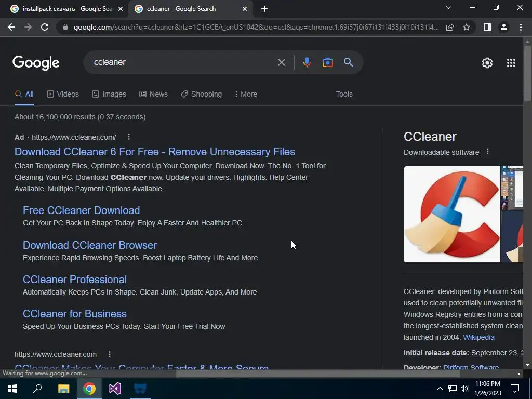Open the Google apps grid
This screenshot has height=399, width=532.
pos(511,63)
